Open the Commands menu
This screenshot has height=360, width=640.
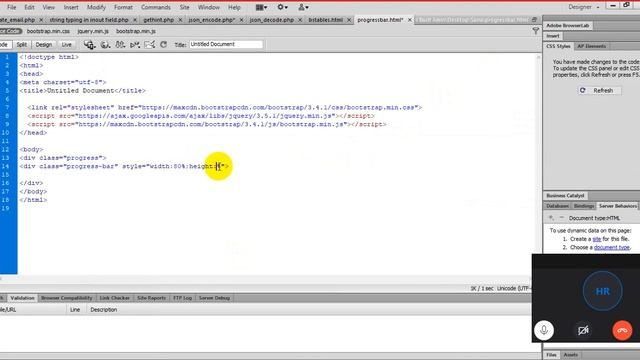coord(156,7)
